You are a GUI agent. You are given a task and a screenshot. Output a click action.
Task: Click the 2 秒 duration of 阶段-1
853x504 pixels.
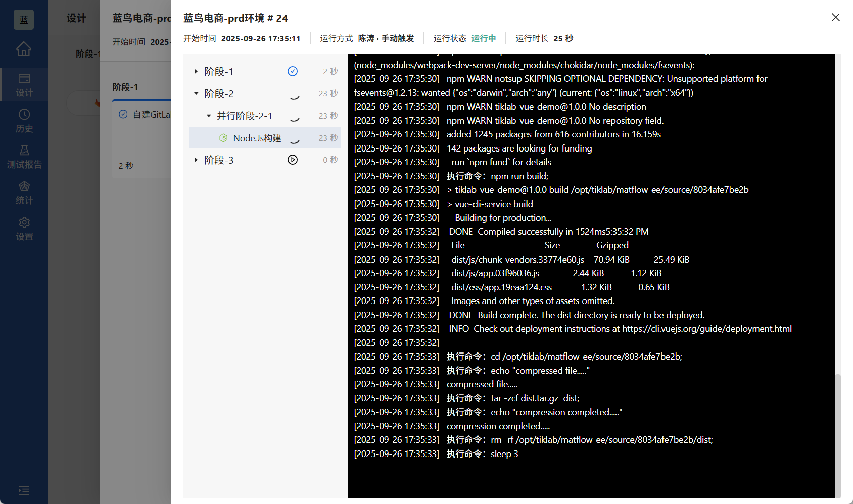pos(330,71)
